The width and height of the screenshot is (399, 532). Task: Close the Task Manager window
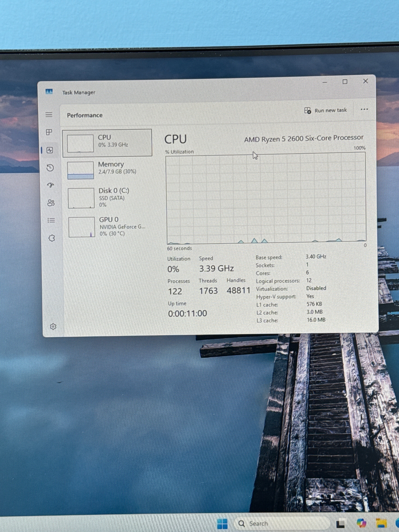coord(366,81)
